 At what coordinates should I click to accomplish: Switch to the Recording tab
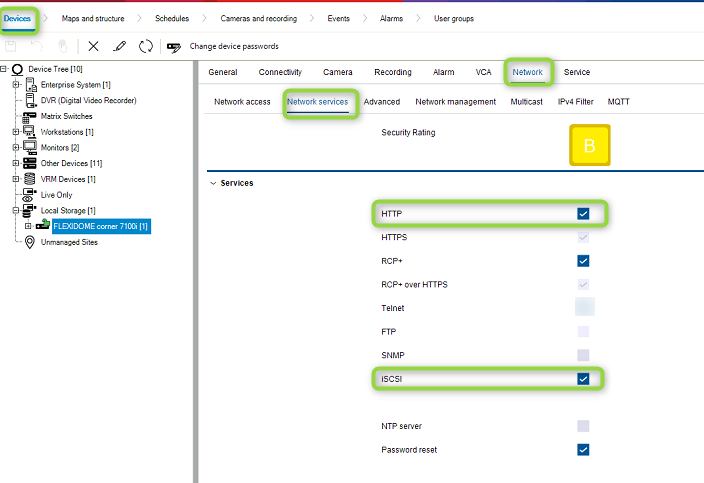[x=392, y=72]
